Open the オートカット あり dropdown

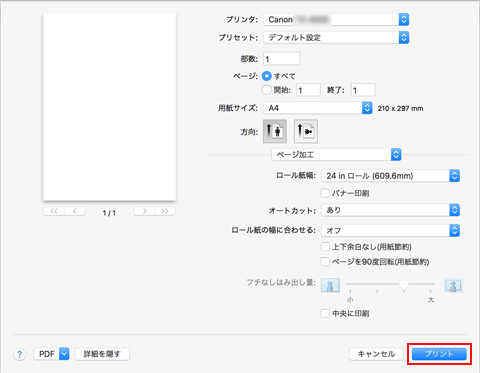[390, 210]
